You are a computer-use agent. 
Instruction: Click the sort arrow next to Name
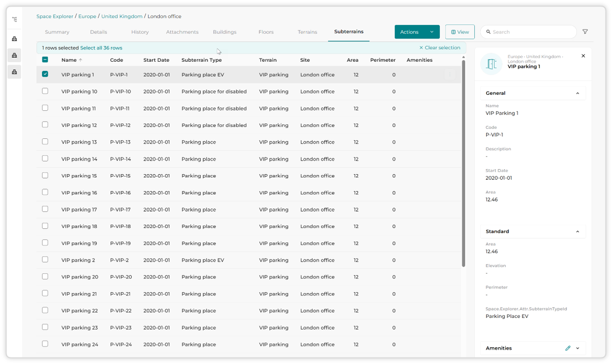81,60
